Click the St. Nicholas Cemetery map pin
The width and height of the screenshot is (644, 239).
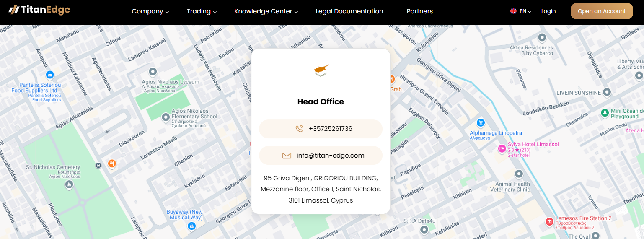(x=69, y=184)
